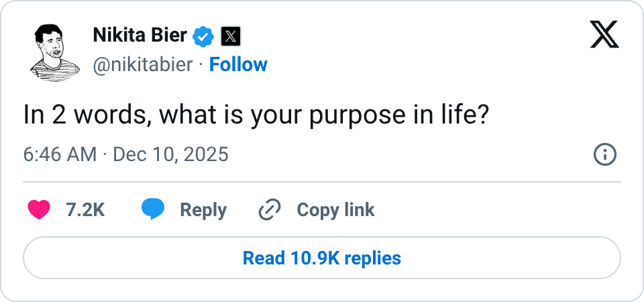Open the Read 10.9K replies button
The image size is (644, 302).
coord(322,258)
